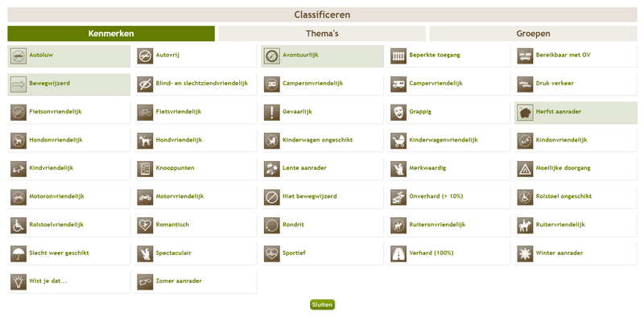Select the Grappig mask icon
Screen dimensions: 644x317
point(398,112)
